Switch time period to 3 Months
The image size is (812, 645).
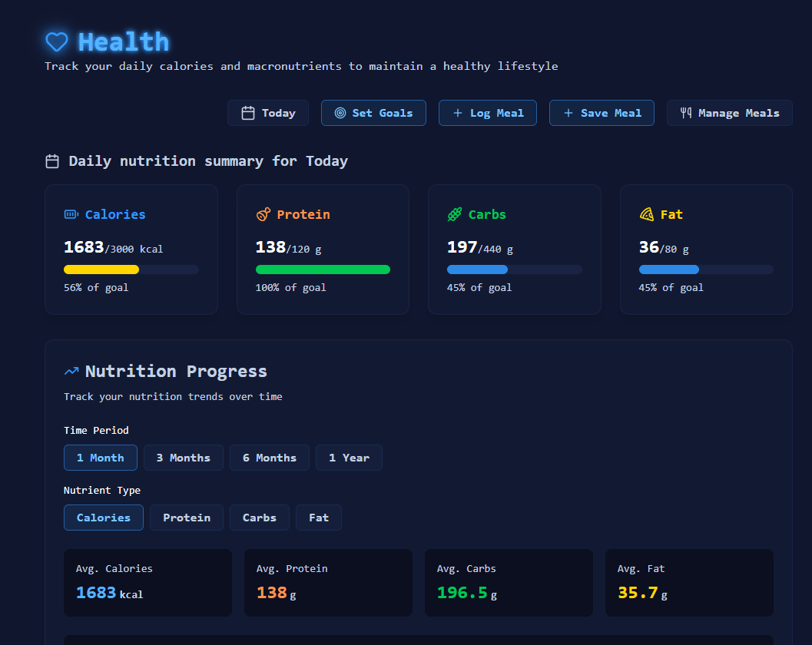(x=184, y=458)
